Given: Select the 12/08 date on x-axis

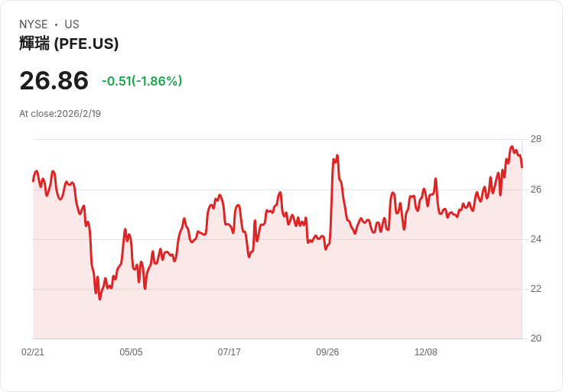Looking at the screenshot, I should coord(425,352).
